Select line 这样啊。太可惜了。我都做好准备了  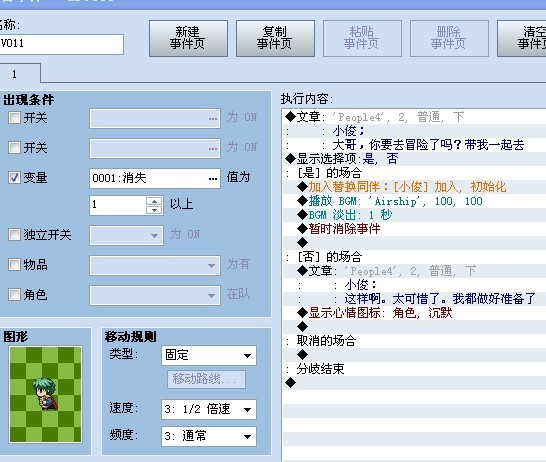pyautogui.click(x=414, y=299)
